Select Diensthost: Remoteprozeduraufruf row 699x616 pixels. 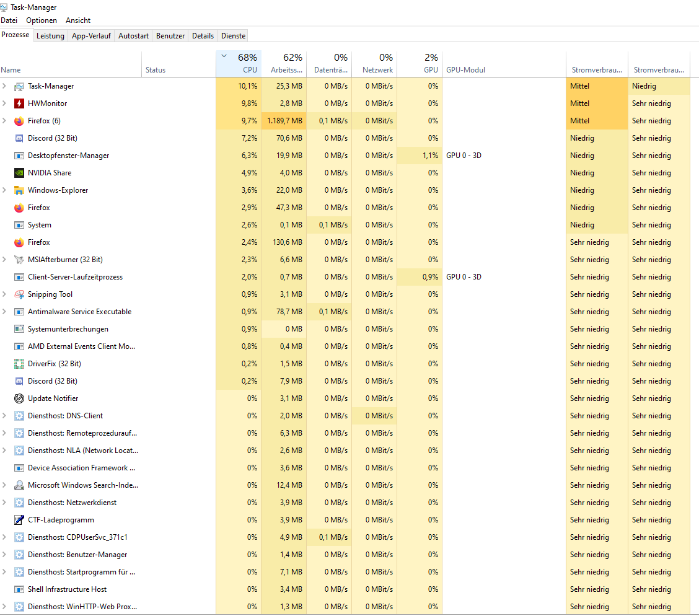tap(345, 433)
